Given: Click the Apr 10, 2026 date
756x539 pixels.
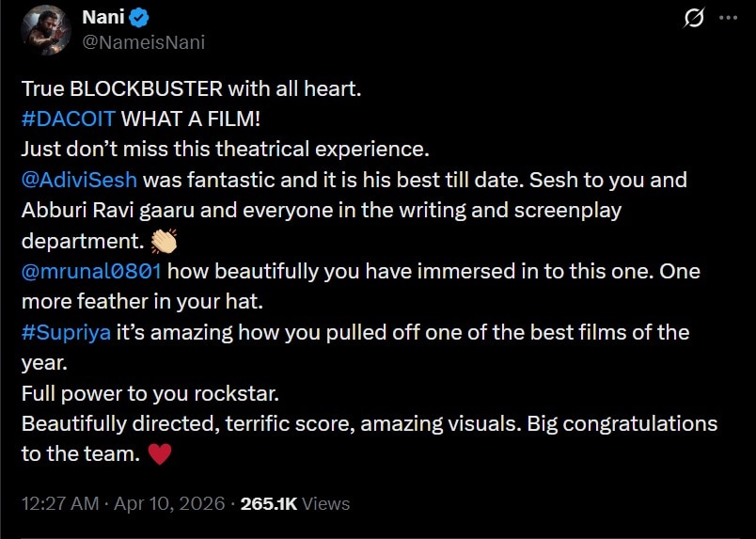Looking at the screenshot, I should pyautogui.click(x=169, y=503).
